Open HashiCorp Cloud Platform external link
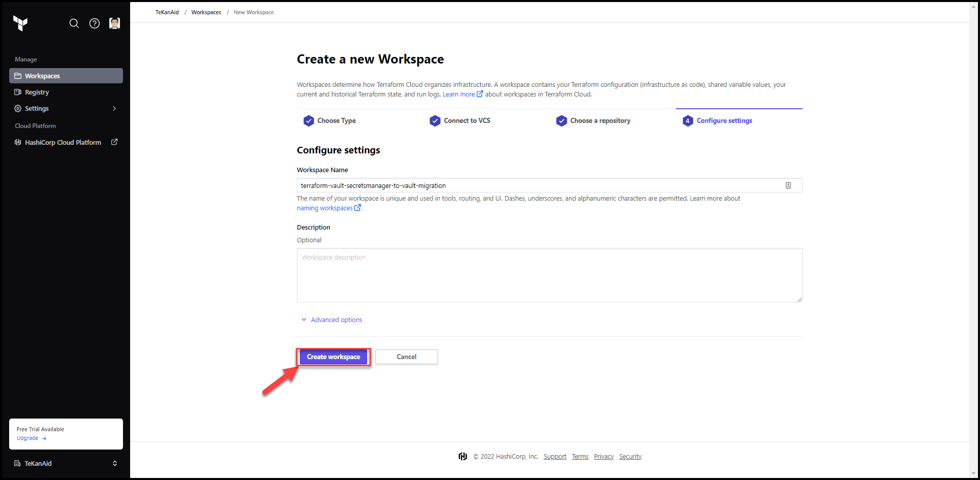980x480 pixels. (63, 142)
